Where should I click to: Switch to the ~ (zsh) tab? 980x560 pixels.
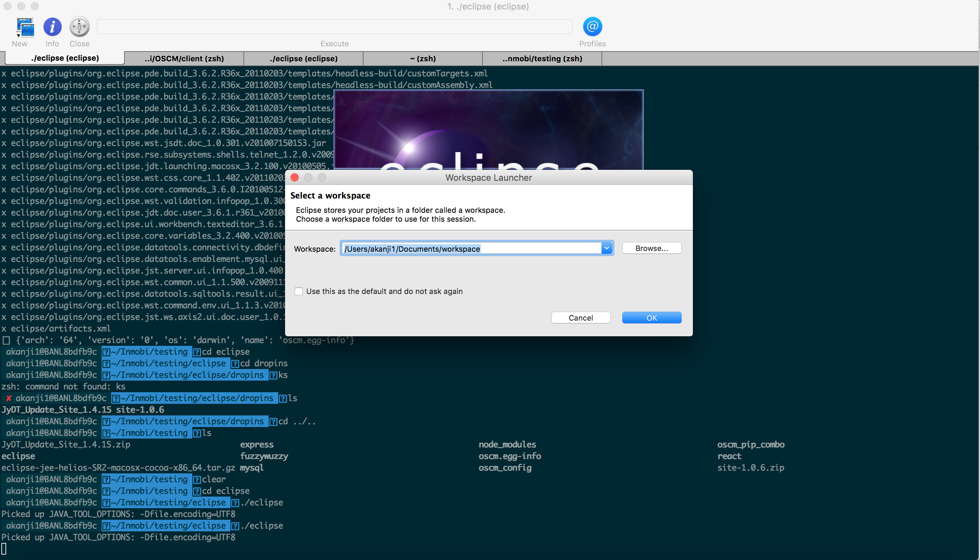pyautogui.click(x=422, y=58)
